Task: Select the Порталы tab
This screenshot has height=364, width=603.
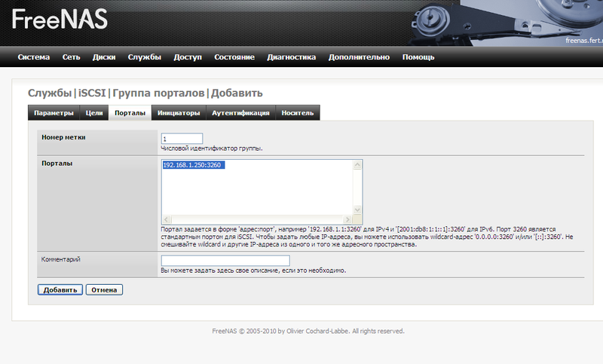Action: click(130, 112)
